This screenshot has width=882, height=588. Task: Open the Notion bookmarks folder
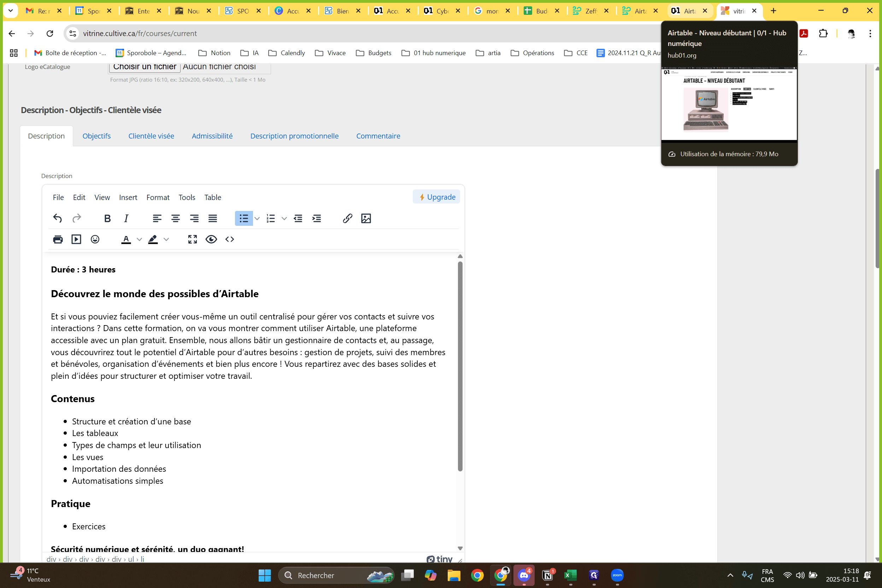coord(214,53)
